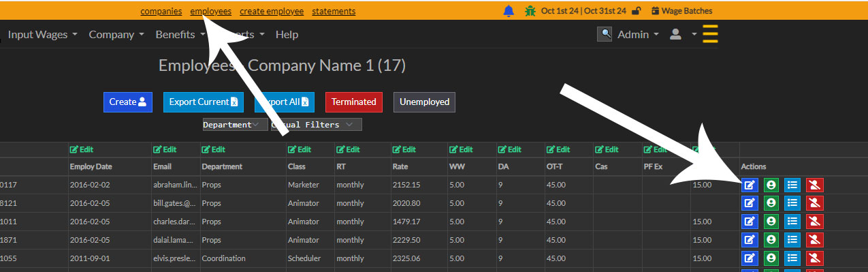Open the Admin dropdown
The image size is (868, 272).
click(638, 34)
